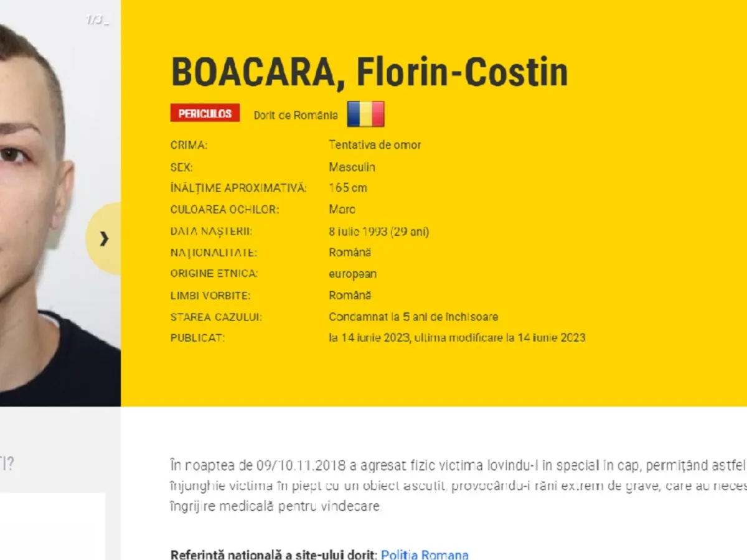Click the STAREA CAZULUI label
Image resolution: width=747 pixels, height=560 pixels.
click(x=216, y=317)
